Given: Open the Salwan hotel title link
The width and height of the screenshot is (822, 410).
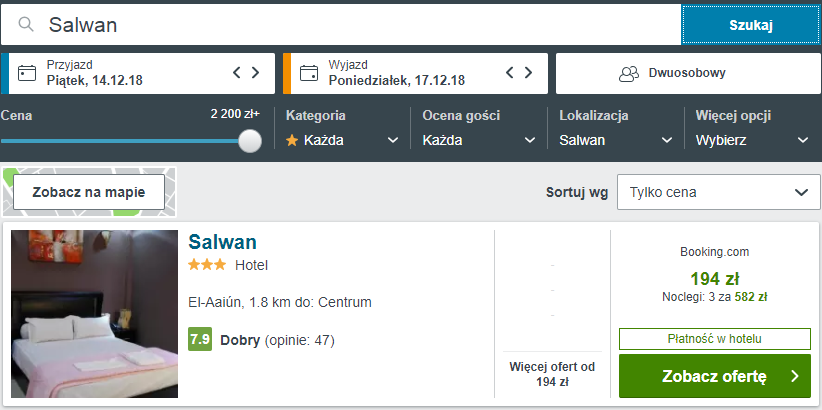Looking at the screenshot, I should [222, 242].
